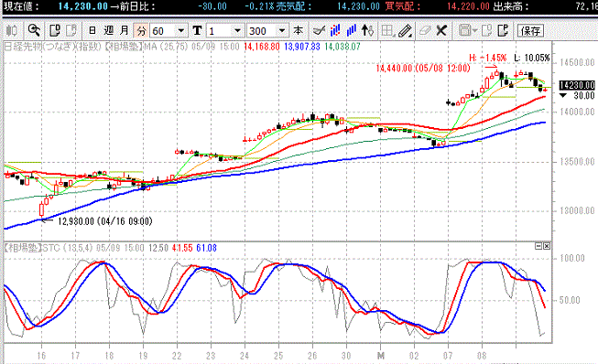Click the 14,440.00 (05/08 12:00) high annotation

423,69
